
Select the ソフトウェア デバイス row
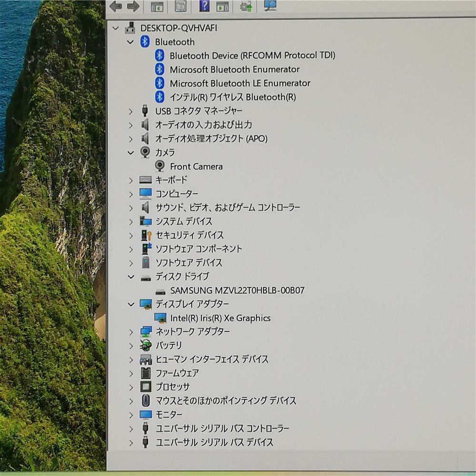pyautogui.click(x=189, y=263)
